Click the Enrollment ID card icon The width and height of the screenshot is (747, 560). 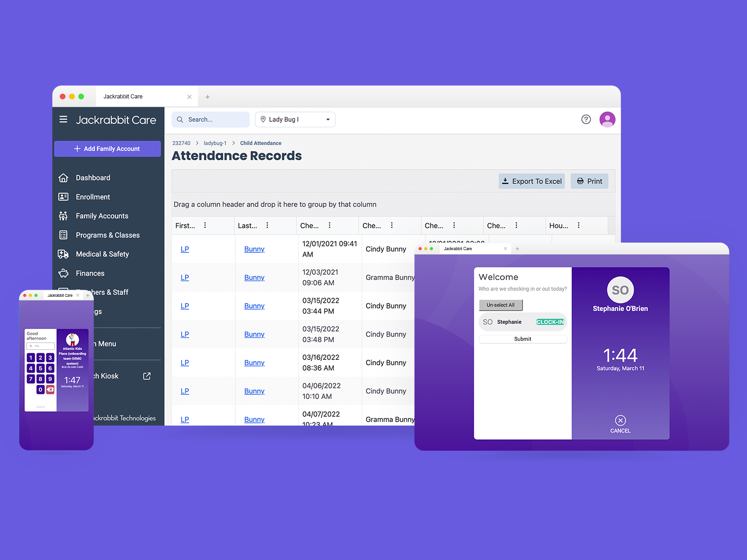[x=63, y=197]
